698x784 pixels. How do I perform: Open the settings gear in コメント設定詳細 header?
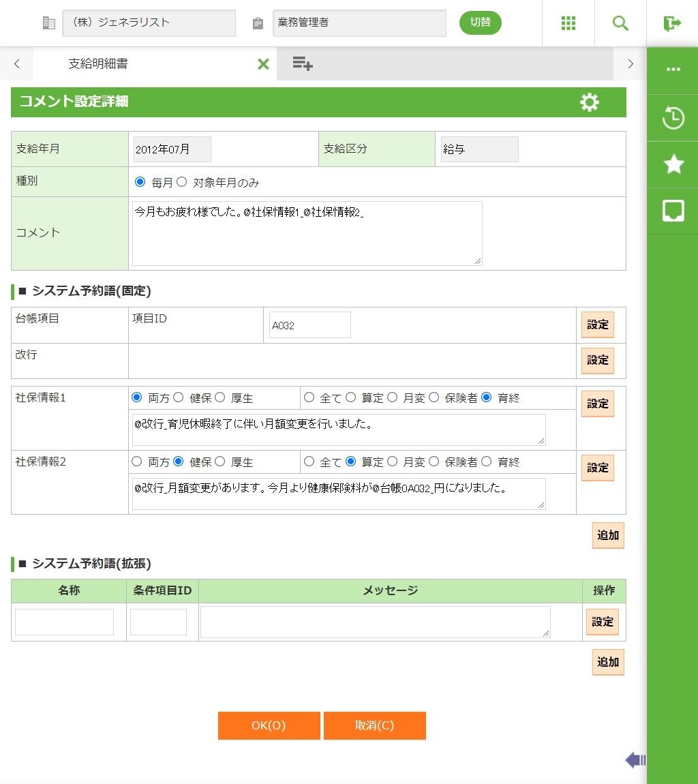[x=589, y=102]
